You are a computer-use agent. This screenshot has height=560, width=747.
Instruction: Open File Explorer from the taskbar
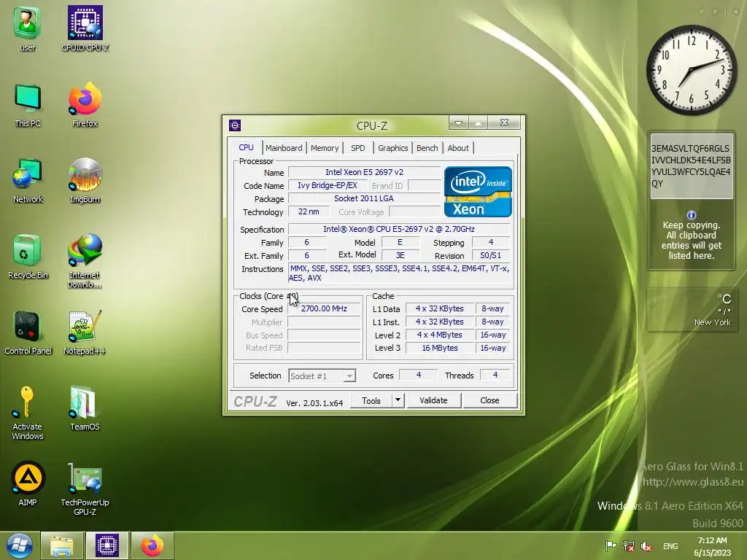tap(62, 545)
